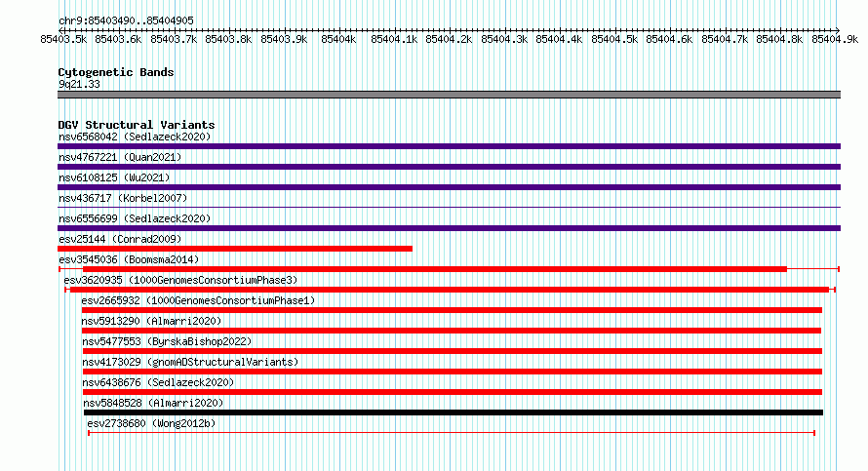The image size is (868, 471).
Task: Click the 85403.8k ruler tick label
Action: (x=228, y=39)
